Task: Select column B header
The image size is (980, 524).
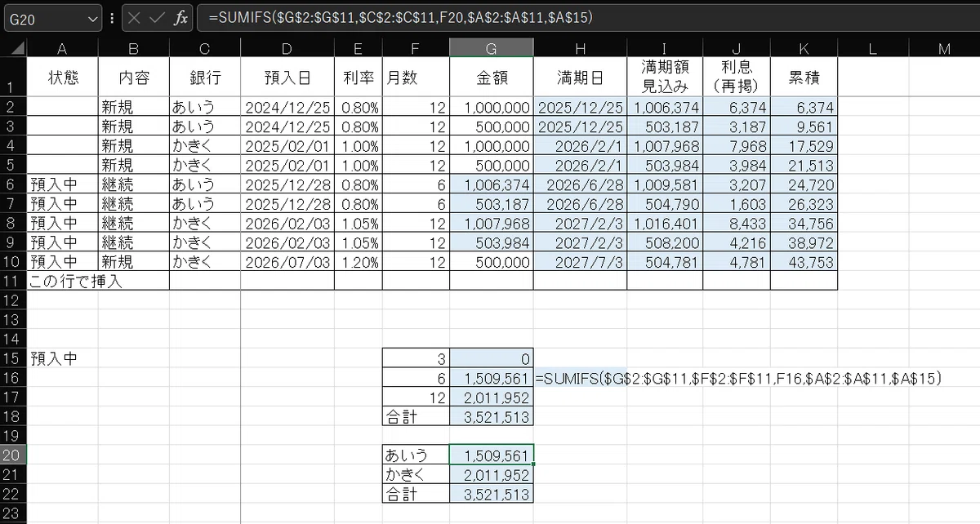Action: coord(133,49)
